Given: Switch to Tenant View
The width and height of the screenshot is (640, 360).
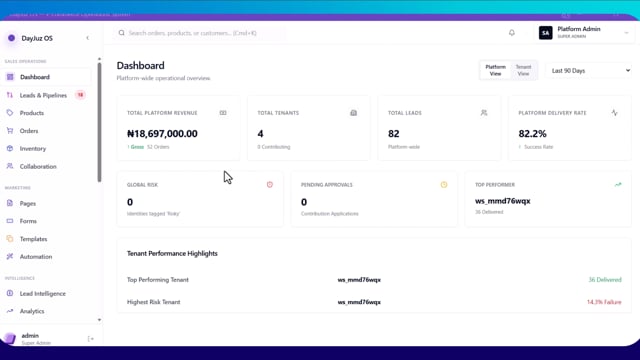Looking at the screenshot, I should (523, 70).
